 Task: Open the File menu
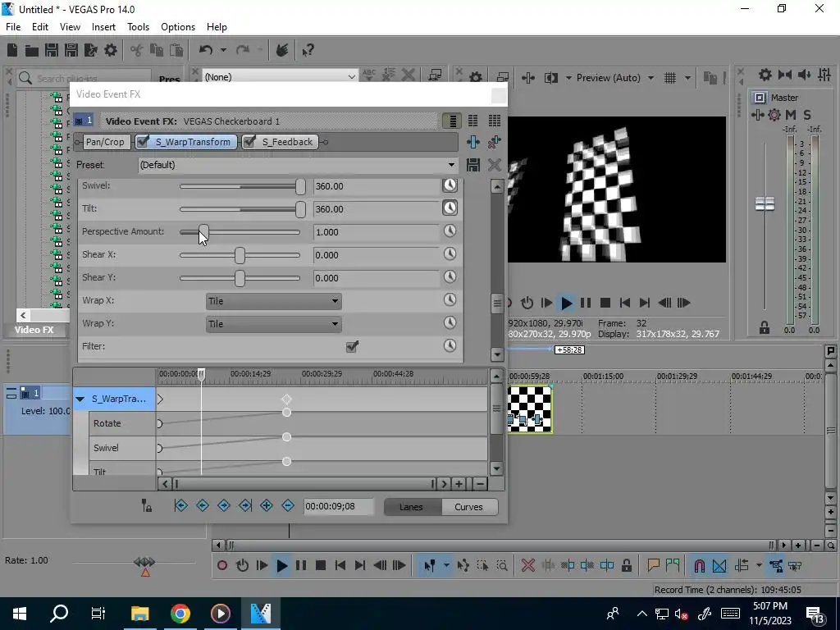13,27
